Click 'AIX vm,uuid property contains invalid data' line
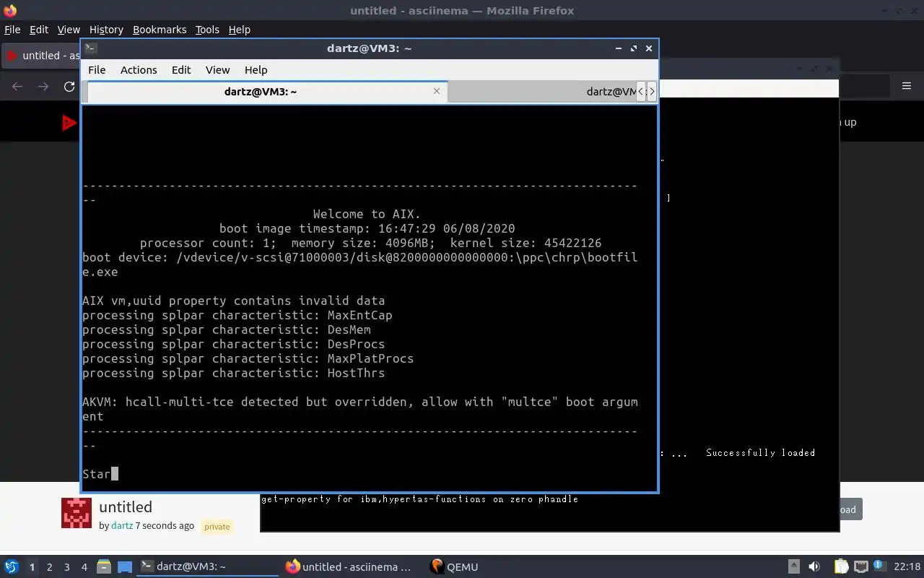Screen dimensions: 924x578 233,301
